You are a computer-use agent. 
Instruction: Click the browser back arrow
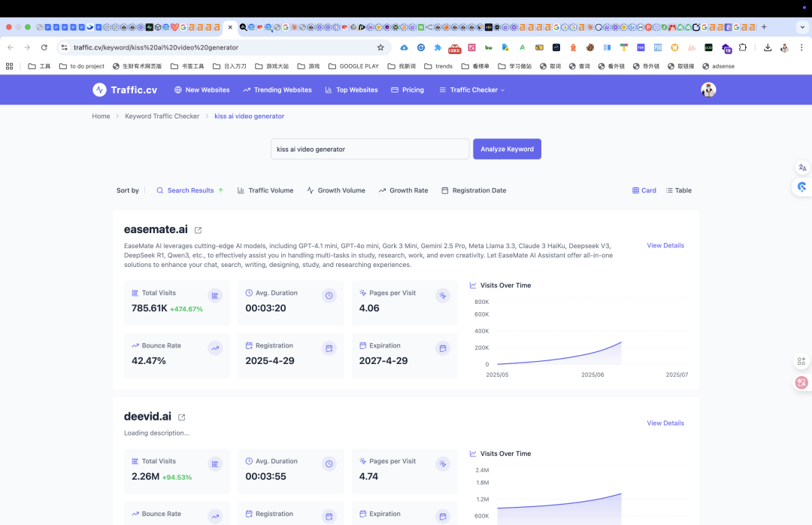point(11,47)
